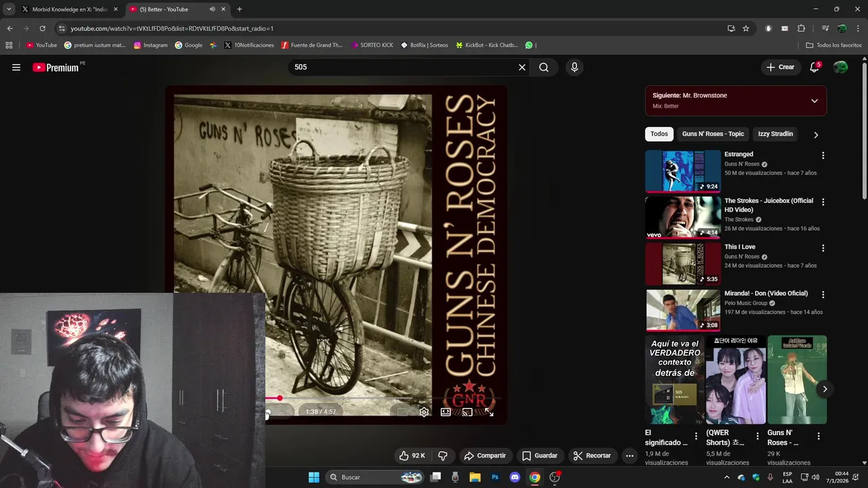Viewport: 868px width, 488px height.
Task: Open Estranged video thumbnail
Action: point(683,171)
